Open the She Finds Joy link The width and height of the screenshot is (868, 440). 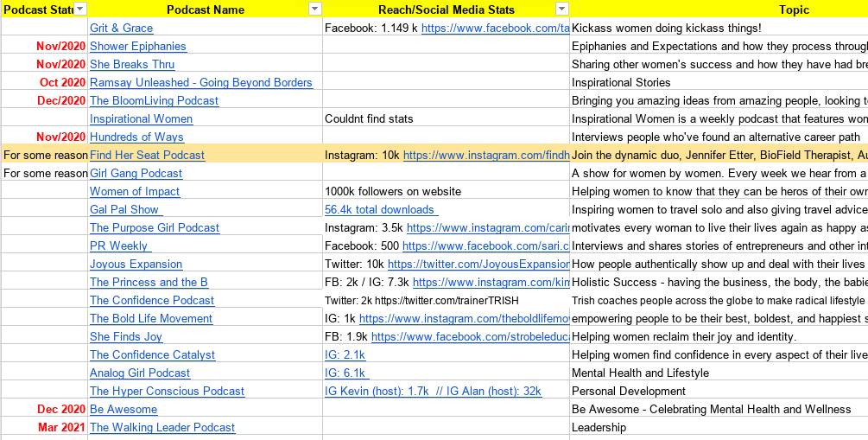(126, 337)
